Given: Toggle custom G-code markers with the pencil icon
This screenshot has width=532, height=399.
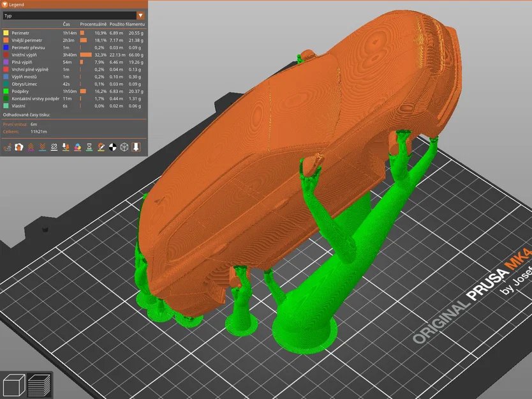Looking at the screenshot, I should click(x=100, y=148).
